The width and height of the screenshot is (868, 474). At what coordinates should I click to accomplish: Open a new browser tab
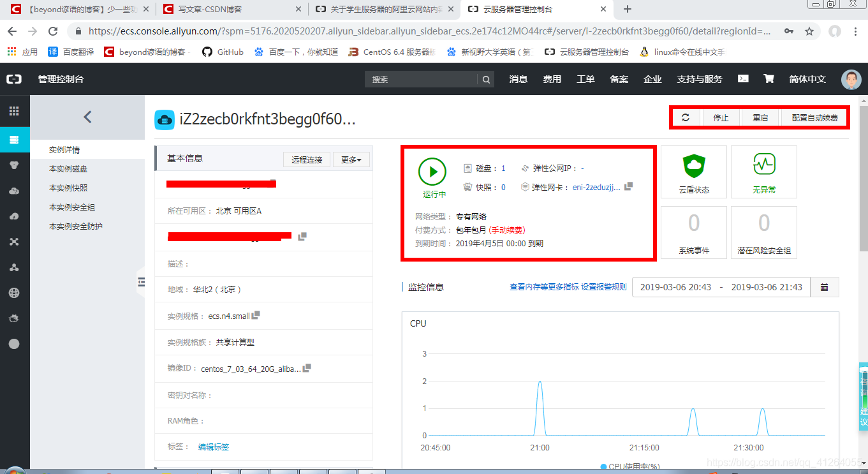tap(628, 9)
